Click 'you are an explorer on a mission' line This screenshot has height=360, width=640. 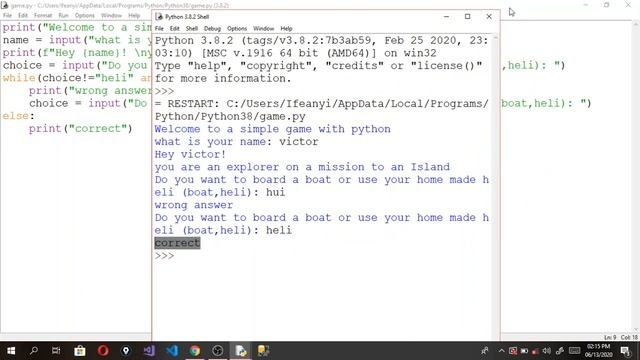302,167
